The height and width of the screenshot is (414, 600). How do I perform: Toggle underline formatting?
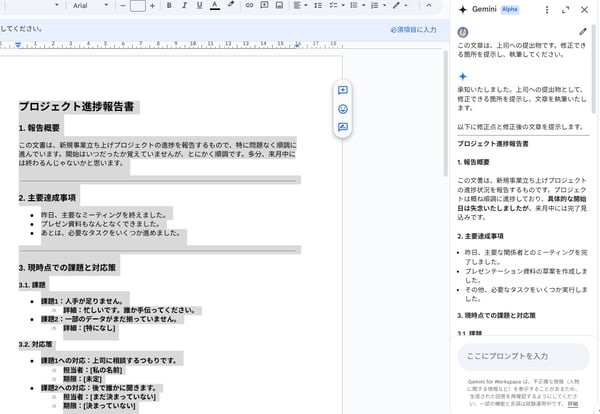(x=199, y=5)
